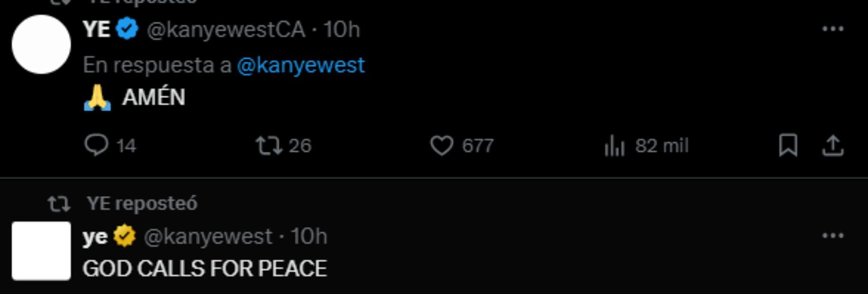The image size is (868, 294).
Task: Click the round profile avatar of YE
Action: click(x=41, y=45)
